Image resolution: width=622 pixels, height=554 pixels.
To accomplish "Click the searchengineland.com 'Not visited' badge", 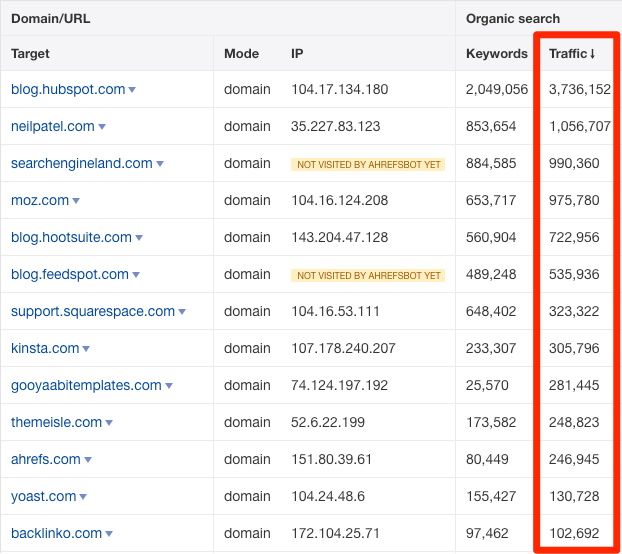I will 368,164.
